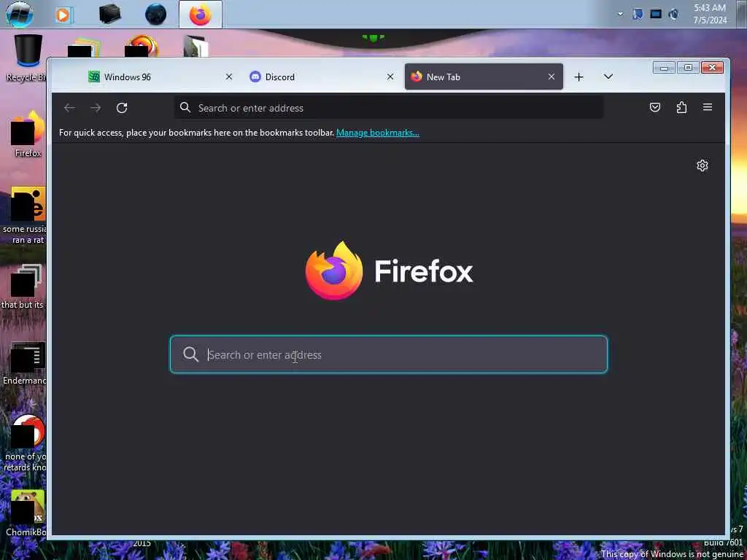Viewport: 747px width, 560px height.
Task: Focus the top address bar
Action: pyautogui.click(x=389, y=108)
